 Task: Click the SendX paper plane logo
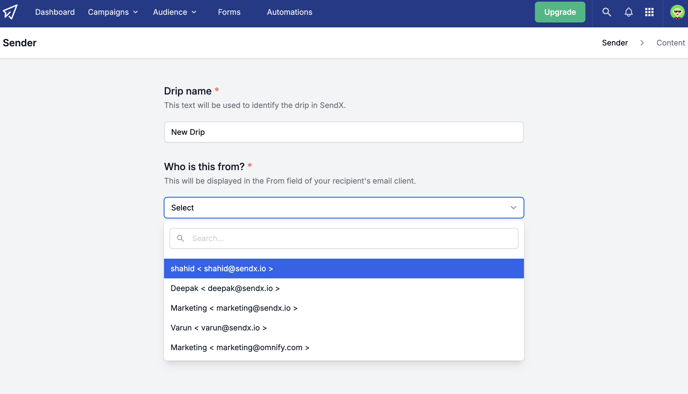click(x=10, y=12)
